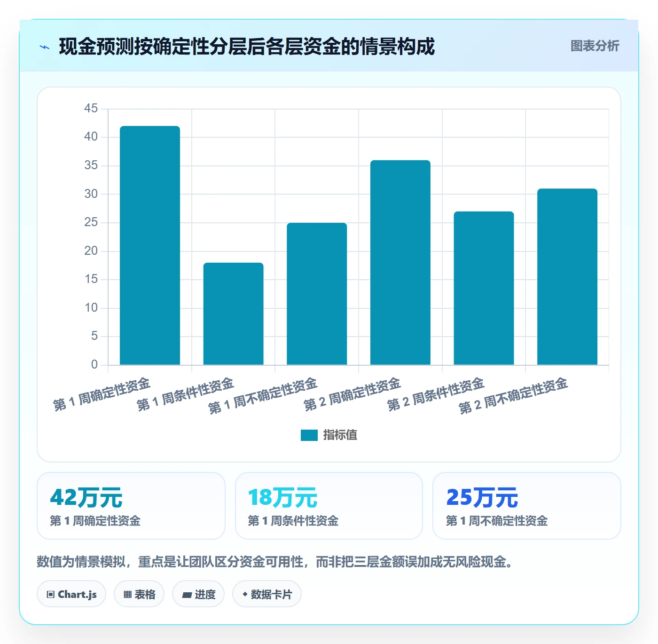Click the y-axis value 30
Viewport: 658px width, 644px height.
click(x=91, y=194)
